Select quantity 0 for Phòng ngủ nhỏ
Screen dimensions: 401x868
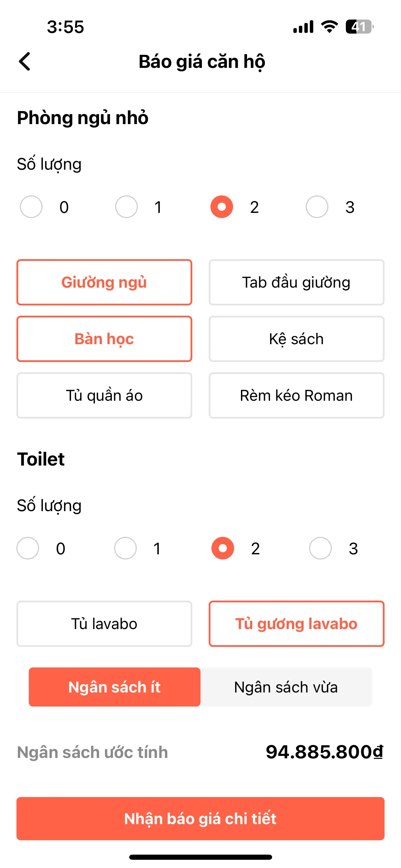(x=31, y=207)
